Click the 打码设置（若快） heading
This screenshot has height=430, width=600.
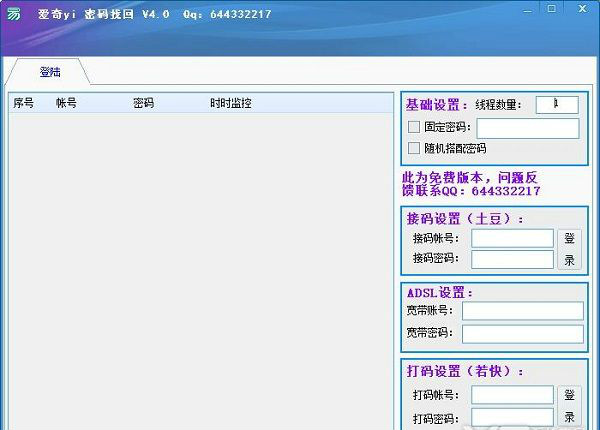[465, 371]
